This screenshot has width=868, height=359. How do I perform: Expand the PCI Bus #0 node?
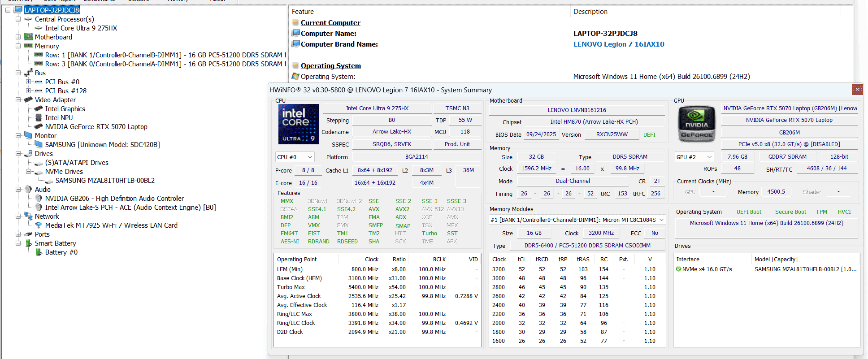click(29, 82)
